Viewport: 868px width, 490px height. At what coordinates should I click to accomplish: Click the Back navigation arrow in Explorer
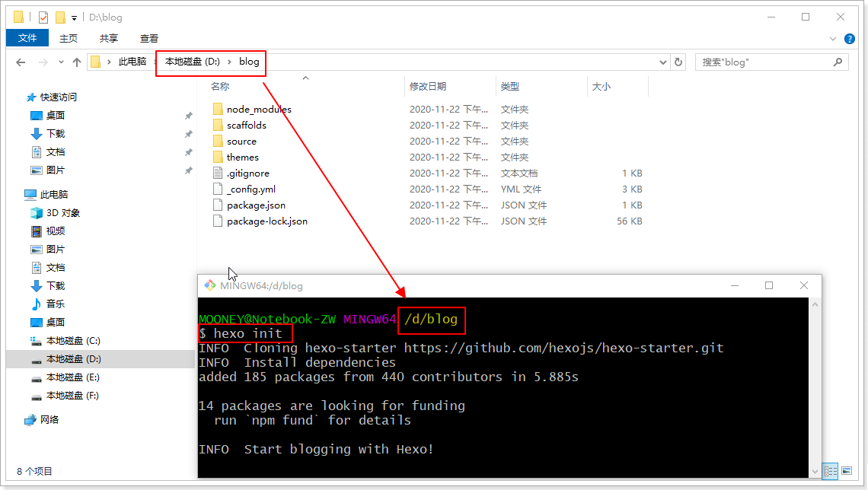tap(21, 62)
